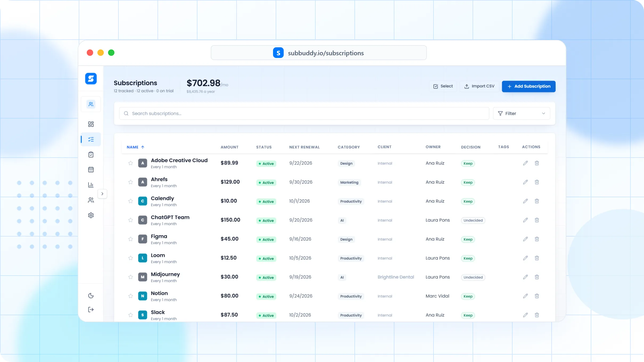The width and height of the screenshot is (644, 362).
Task: Click the Active status of Figma
Action: coord(266,239)
